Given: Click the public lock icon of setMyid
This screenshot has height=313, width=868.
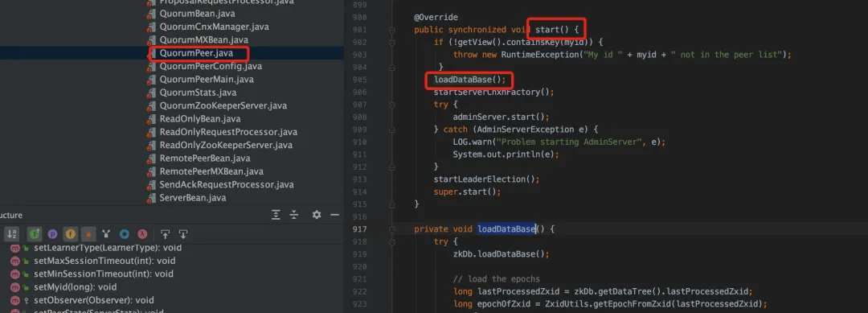Looking at the screenshot, I should tap(26, 287).
